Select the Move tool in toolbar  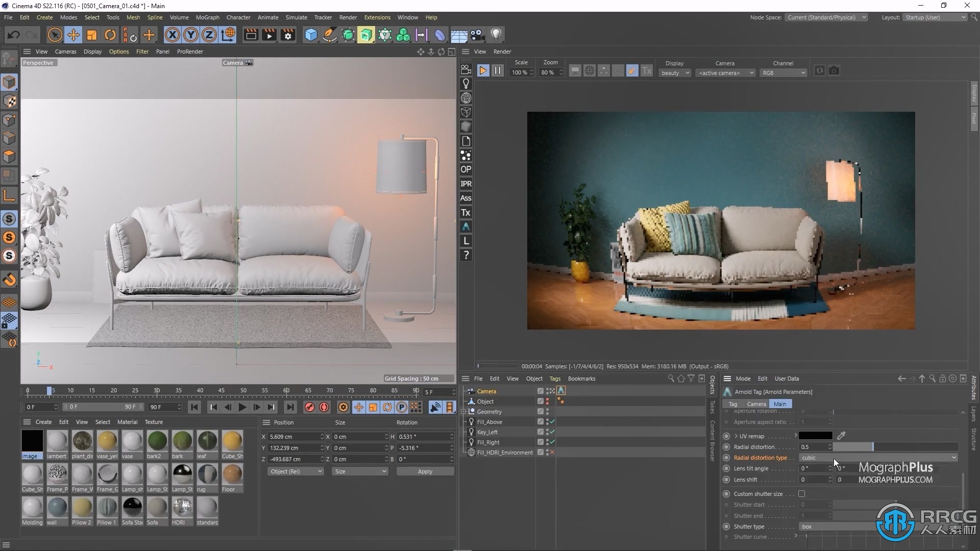[x=73, y=34]
